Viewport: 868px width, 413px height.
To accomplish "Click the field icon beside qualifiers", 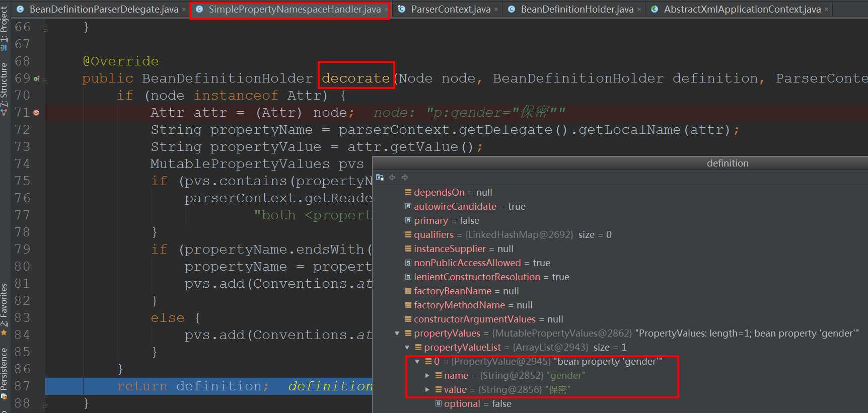I will point(408,234).
